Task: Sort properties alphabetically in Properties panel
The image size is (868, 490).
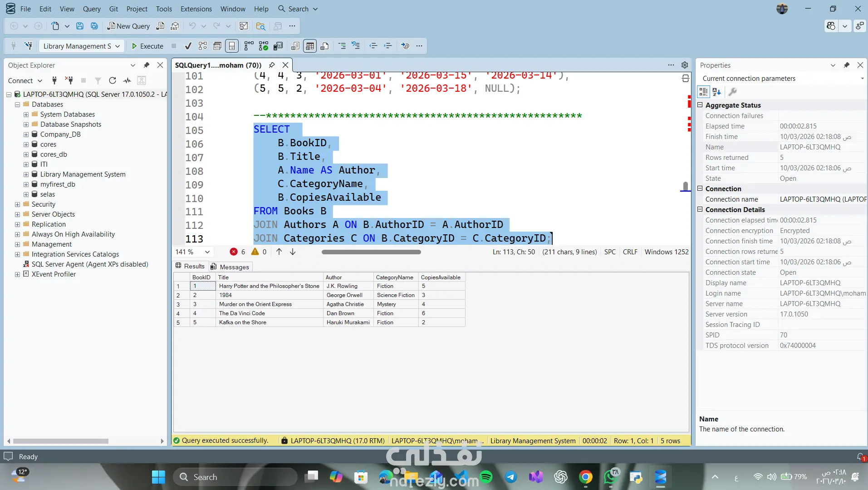Action: click(x=717, y=92)
